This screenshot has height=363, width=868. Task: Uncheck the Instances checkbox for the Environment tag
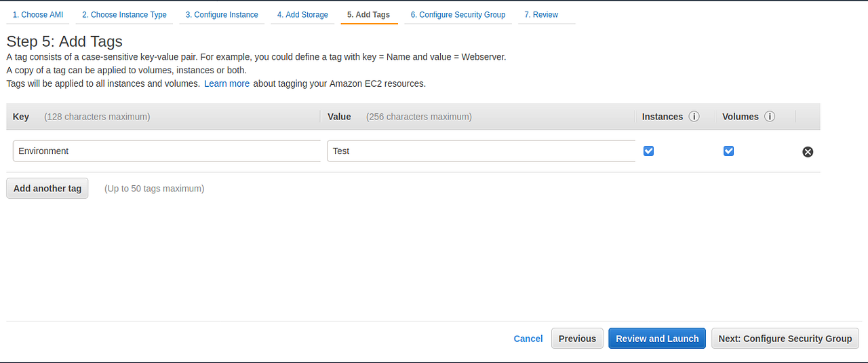(x=648, y=151)
